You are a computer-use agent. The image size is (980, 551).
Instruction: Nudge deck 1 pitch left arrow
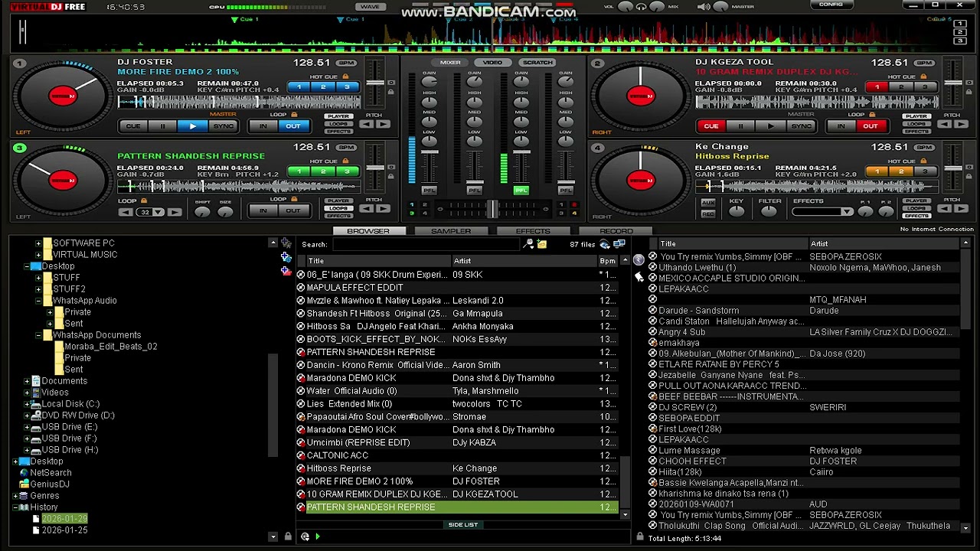coord(367,124)
